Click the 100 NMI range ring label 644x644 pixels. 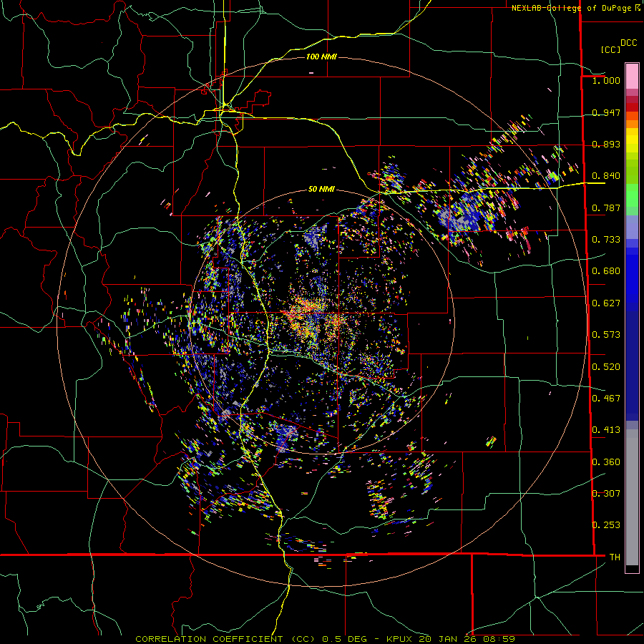pos(321,57)
